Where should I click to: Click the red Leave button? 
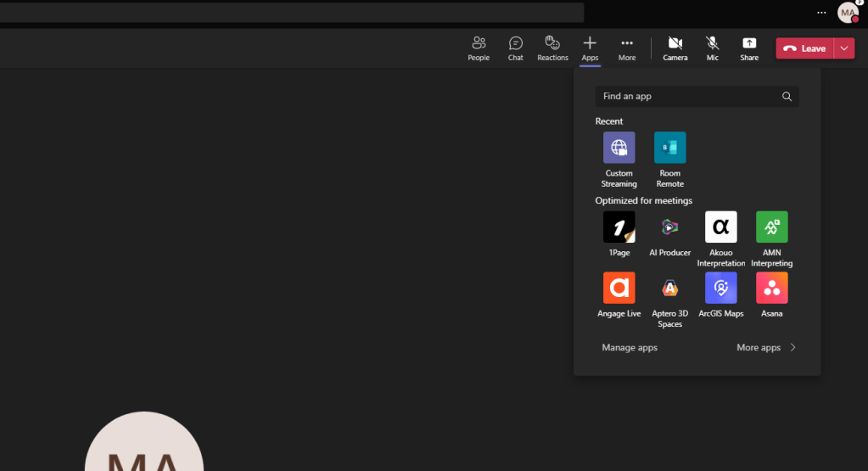click(x=804, y=48)
